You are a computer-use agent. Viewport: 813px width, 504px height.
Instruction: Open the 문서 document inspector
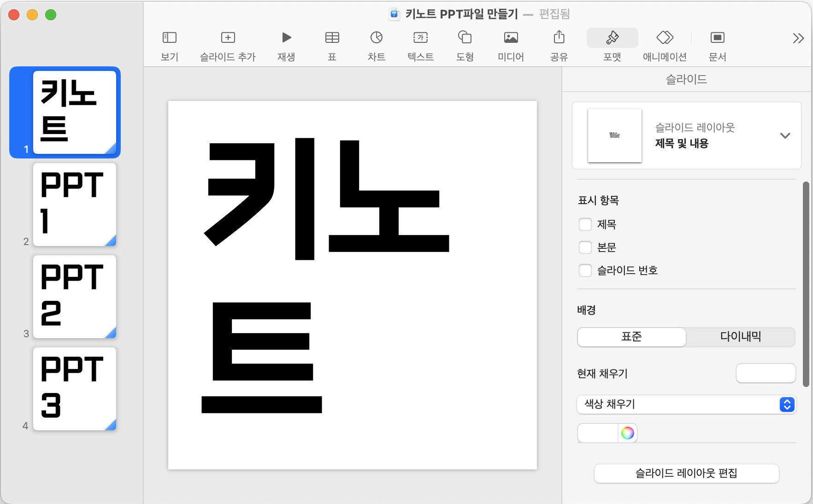717,46
